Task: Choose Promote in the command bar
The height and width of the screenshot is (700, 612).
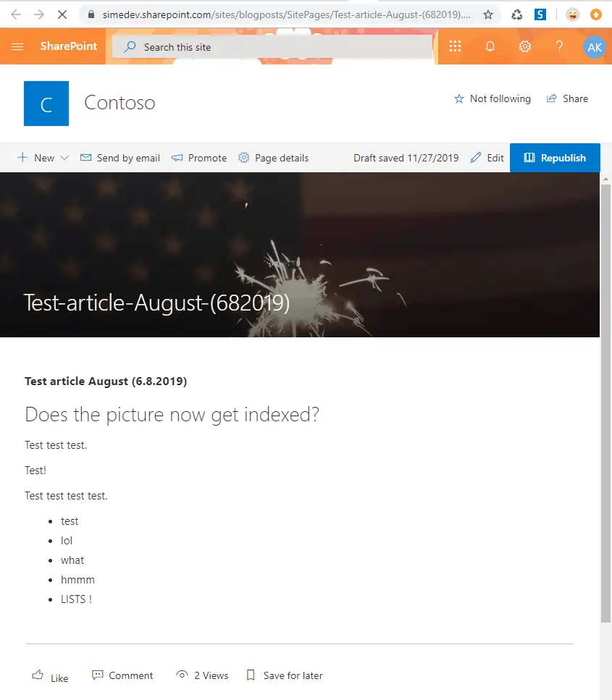Action: 199,158
